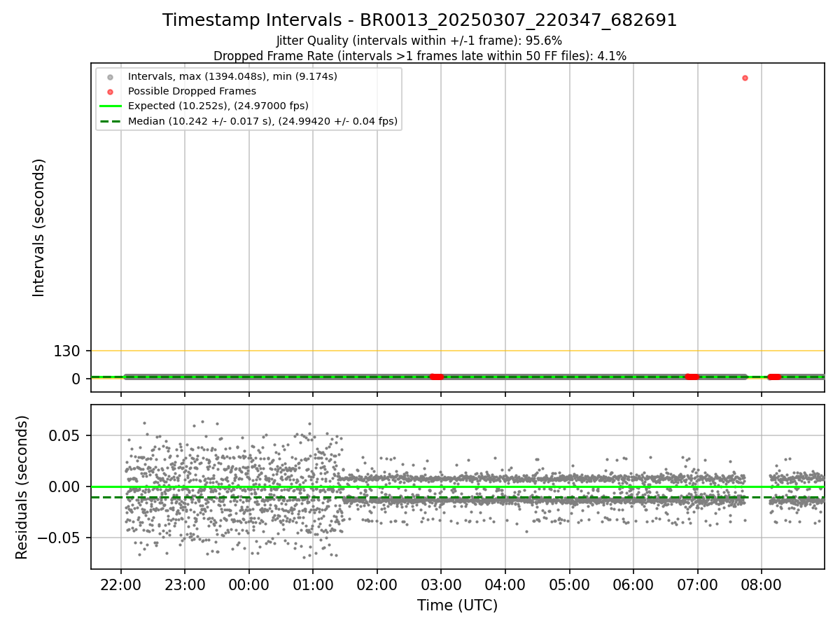Click the gray Intervals marker in the legend

tap(110, 77)
